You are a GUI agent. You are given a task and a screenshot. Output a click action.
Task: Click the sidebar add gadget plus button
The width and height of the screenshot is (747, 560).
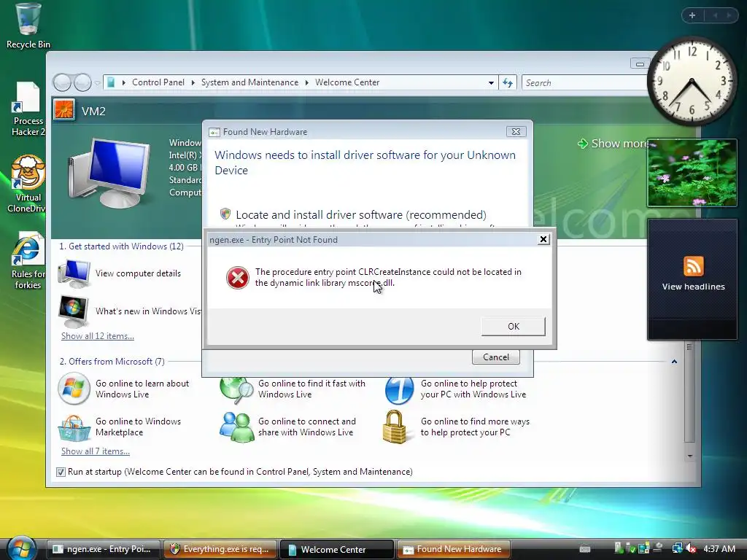click(692, 15)
